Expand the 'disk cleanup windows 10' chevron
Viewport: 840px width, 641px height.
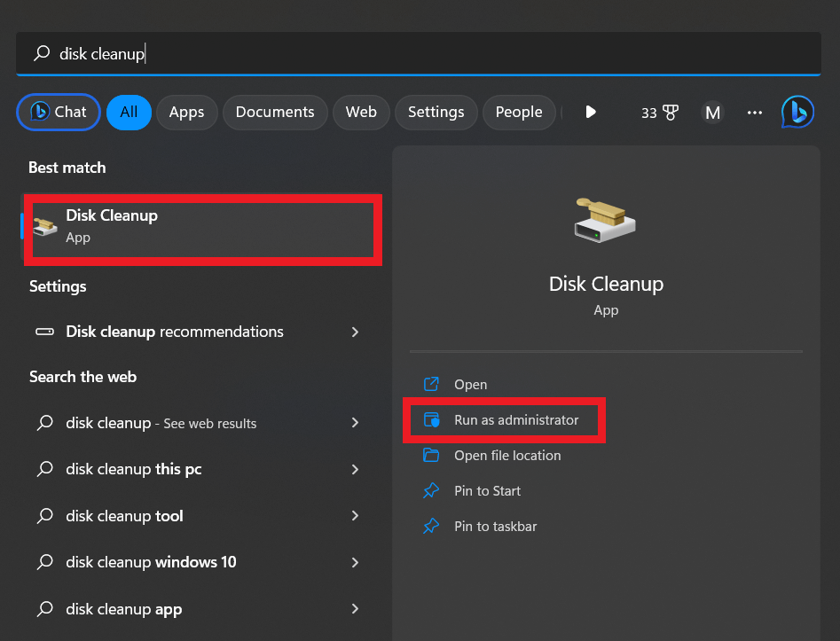(355, 562)
